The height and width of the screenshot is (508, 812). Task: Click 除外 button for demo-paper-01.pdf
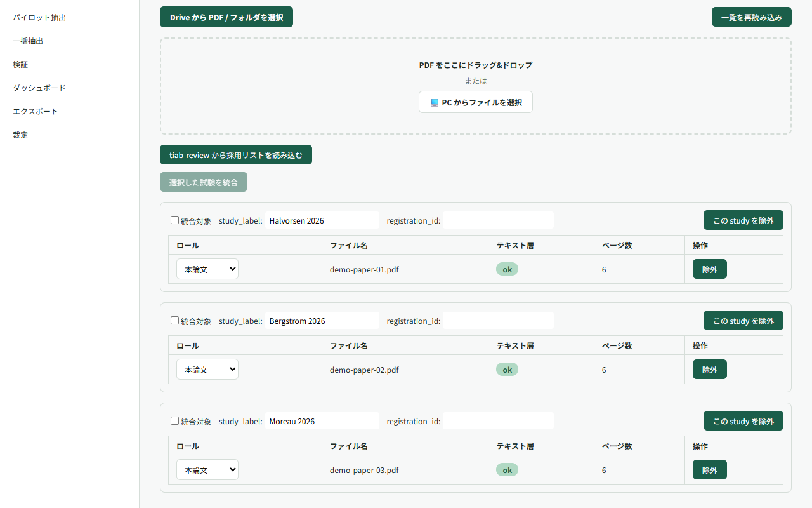tap(710, 269)
